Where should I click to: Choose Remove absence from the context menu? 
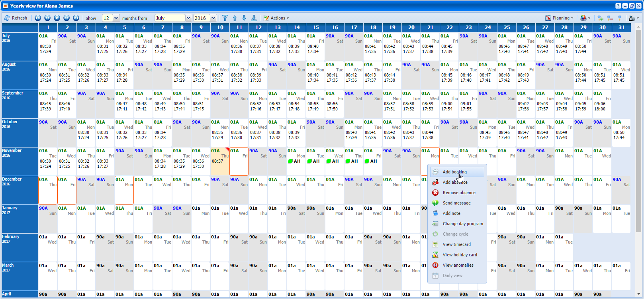[x=459, y=193]
